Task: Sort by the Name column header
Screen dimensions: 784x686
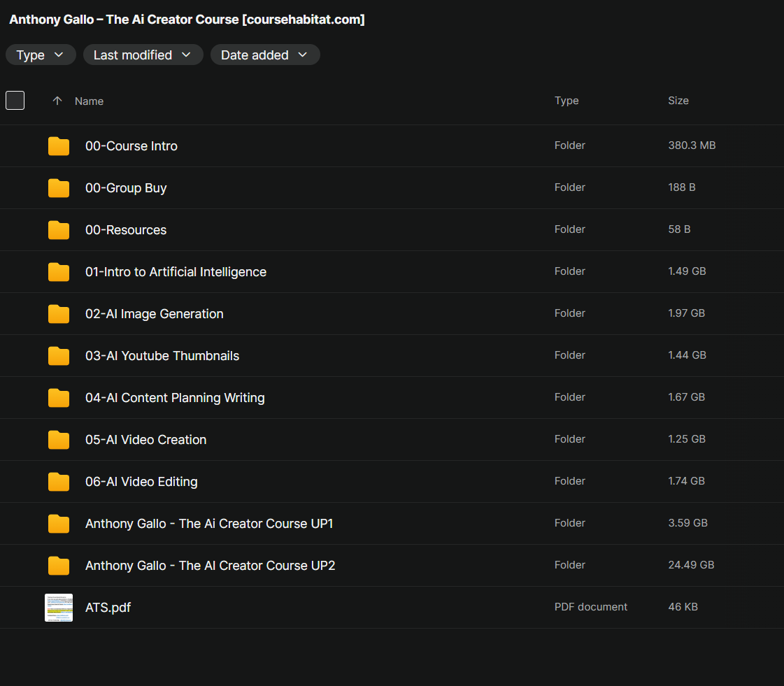Action: click(x=89, y=101)
